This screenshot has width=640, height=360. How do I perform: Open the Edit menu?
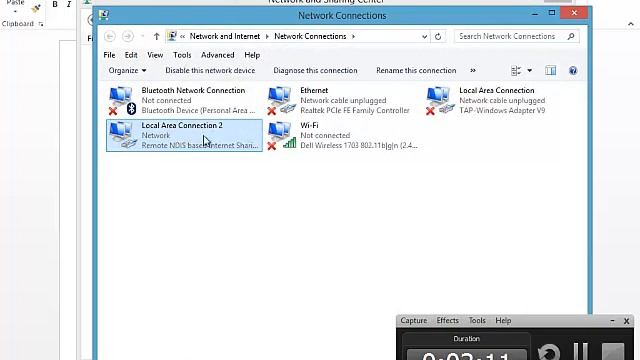[131, 55]
